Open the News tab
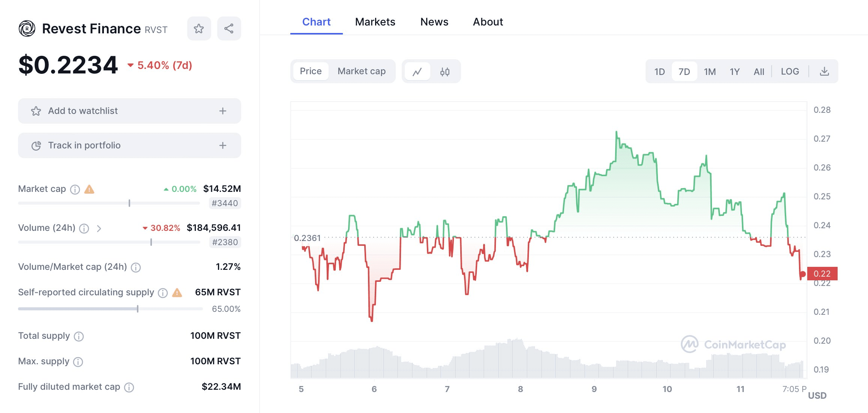 pos(434,22)
